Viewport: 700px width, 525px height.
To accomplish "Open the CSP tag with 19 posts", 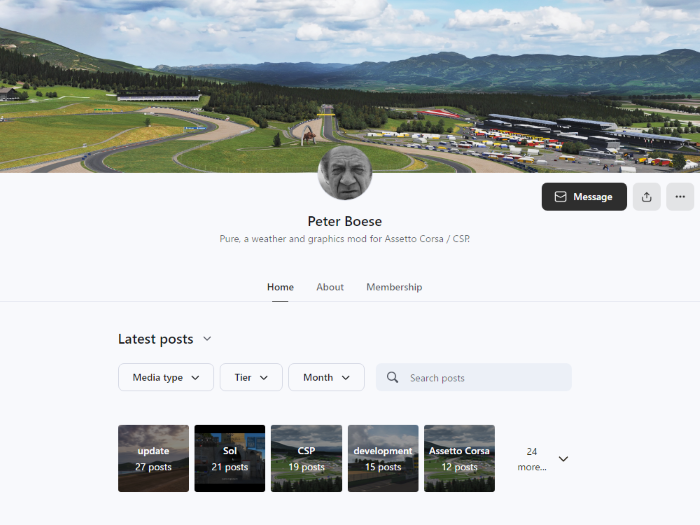I will tap(306, 458).
